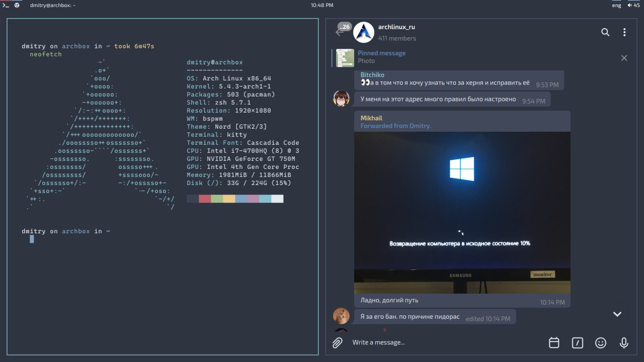Click the terminal cursor at the prompt
The height and width of the screenshot is (362, 644).
pos(32,239)
